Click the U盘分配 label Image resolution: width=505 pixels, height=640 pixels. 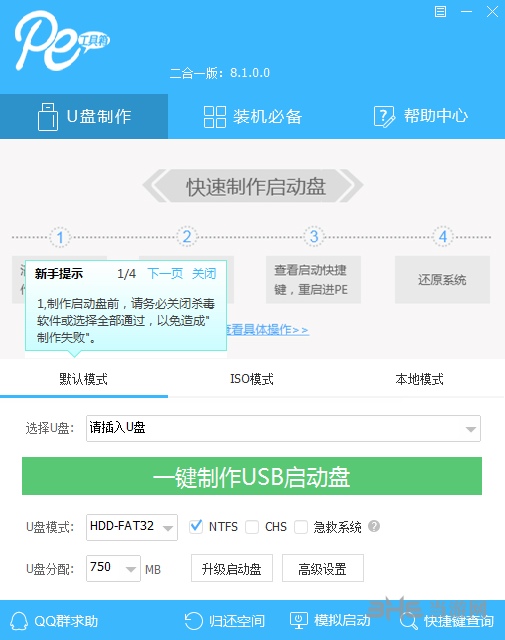pyautogui.click(x=50, y=569)
